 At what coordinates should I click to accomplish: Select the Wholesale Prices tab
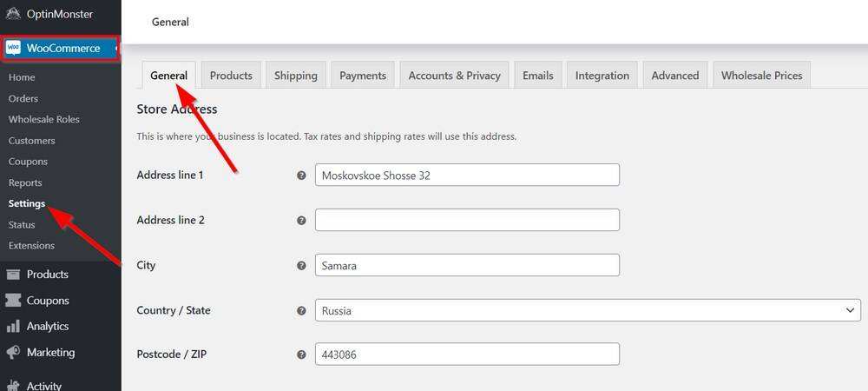pyautogui.click(x=761, y=76)
